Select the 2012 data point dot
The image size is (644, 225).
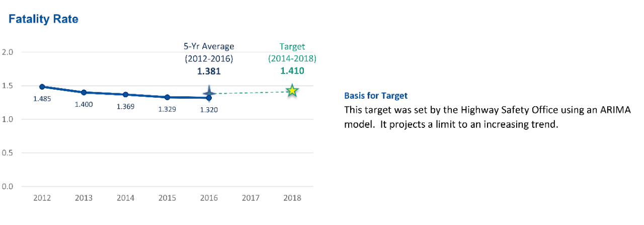(x=42, y=87)
